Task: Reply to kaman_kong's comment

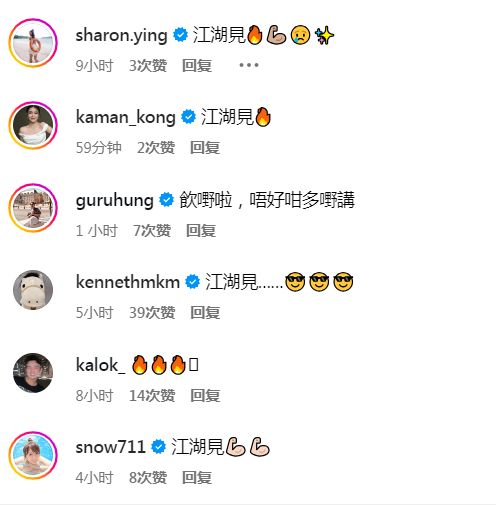Action: pos(205,147)
